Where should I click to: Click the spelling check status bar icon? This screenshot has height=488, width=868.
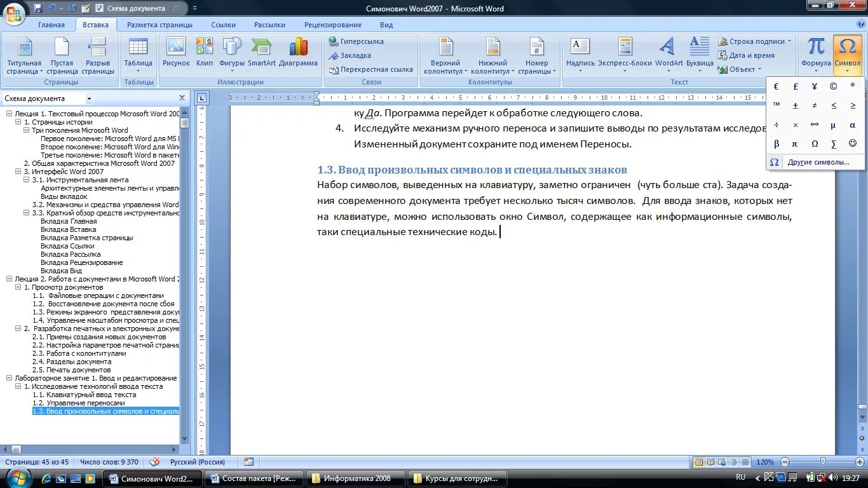pyautogui.click(x=154, y=462)
